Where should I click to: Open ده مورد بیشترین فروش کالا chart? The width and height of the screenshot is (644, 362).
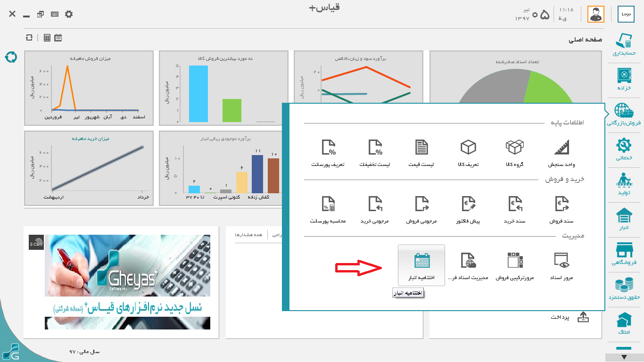224,88
